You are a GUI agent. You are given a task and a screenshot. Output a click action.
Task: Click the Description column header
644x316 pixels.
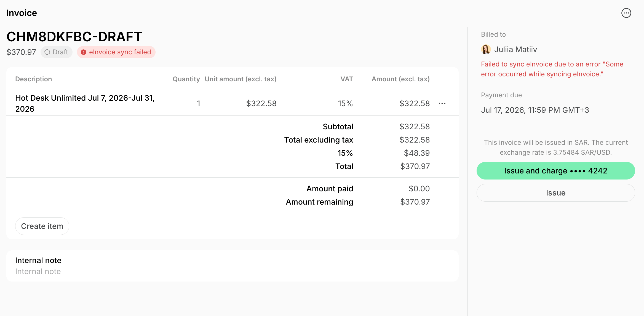34,79
